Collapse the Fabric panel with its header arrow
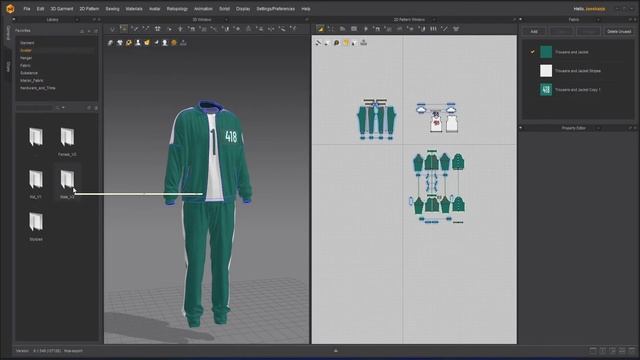 point(520,19)
